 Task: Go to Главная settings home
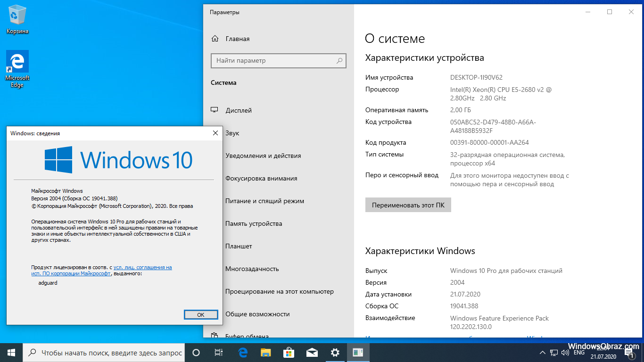click(x=237, y=39)
